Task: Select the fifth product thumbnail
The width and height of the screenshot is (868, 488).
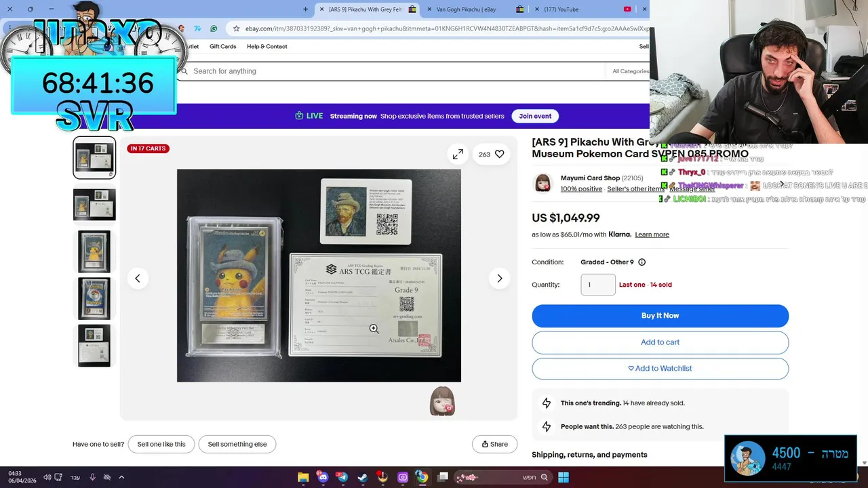Action: pos(94,346)
